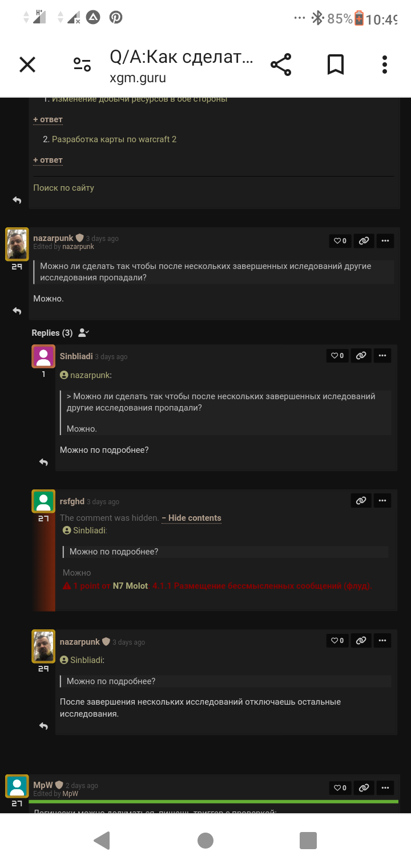Screen dimensions: 411x868
Task: Open the three-dot overflow menu
Action: [385, 65]
